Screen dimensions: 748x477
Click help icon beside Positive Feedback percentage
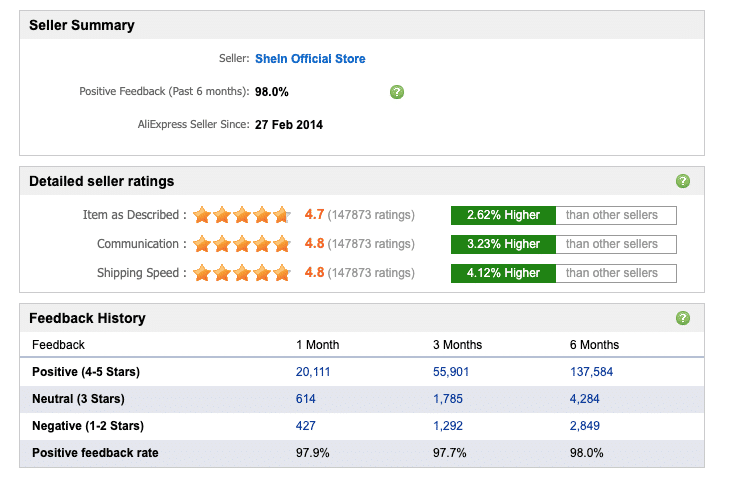coord(397,92)
